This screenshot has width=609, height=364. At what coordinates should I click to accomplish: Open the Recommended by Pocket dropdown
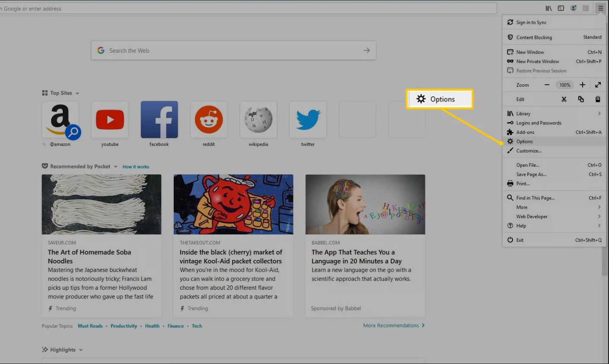[x=115, y=167]
